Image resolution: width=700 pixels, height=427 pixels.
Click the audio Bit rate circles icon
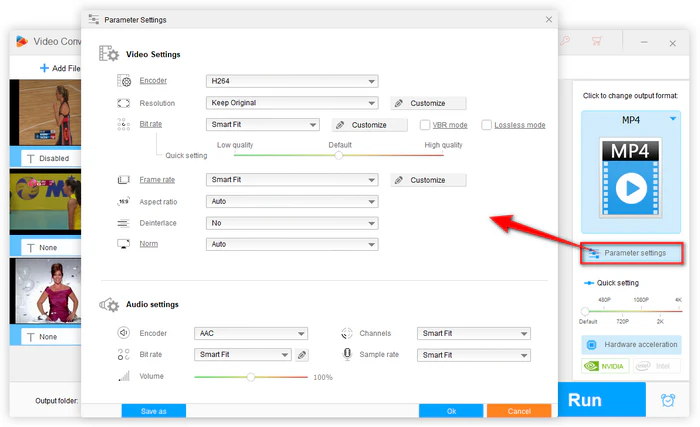[x=123, y=355]
